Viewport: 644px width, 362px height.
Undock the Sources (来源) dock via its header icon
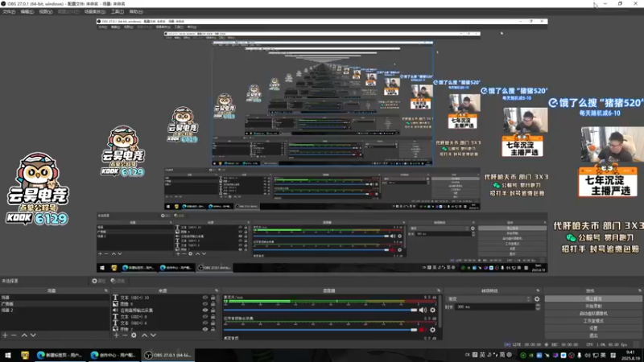click(217, 290)
